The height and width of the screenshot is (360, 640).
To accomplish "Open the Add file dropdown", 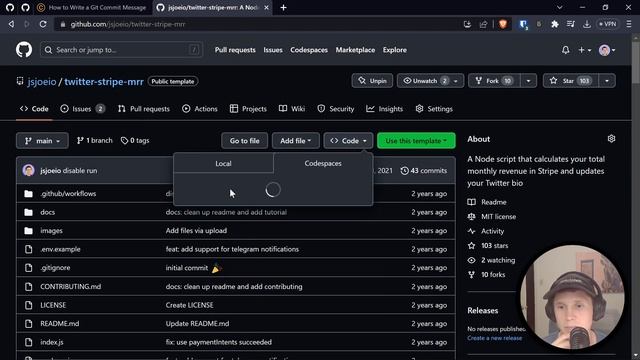I will (296, 140).
